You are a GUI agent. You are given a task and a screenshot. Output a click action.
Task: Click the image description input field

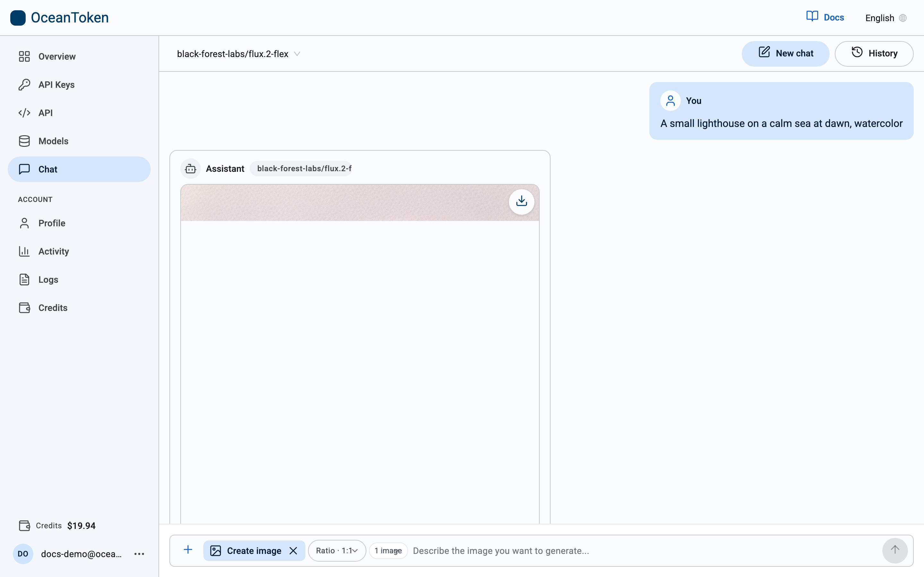coord(645,551)
